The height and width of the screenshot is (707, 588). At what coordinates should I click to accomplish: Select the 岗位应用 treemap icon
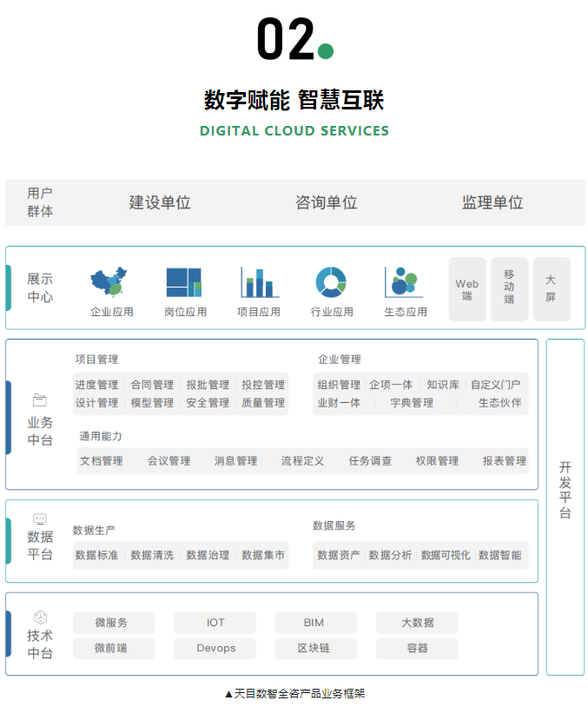point(184,282)
